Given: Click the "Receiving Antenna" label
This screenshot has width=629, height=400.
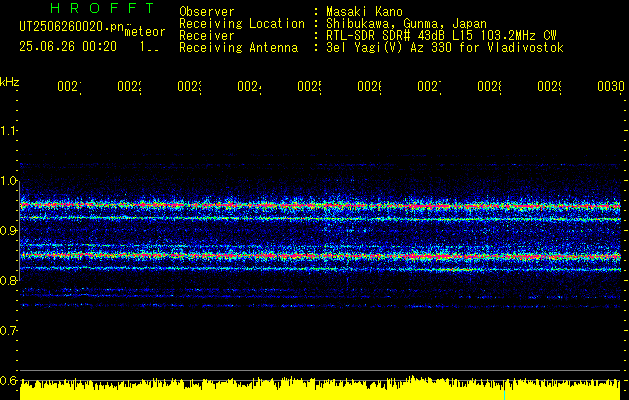Looking at the screenshot, I should pyautogui.click(x=238, y=48).
